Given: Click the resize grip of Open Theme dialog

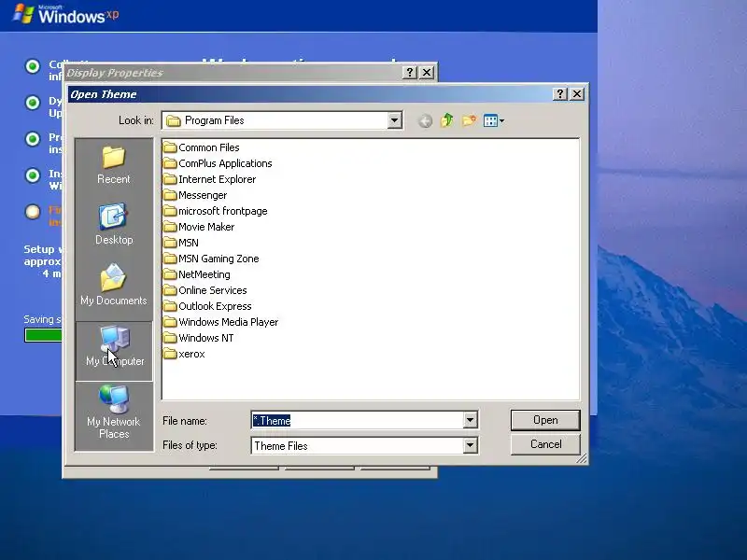Looking at the screenshot, I should [582, 458].
